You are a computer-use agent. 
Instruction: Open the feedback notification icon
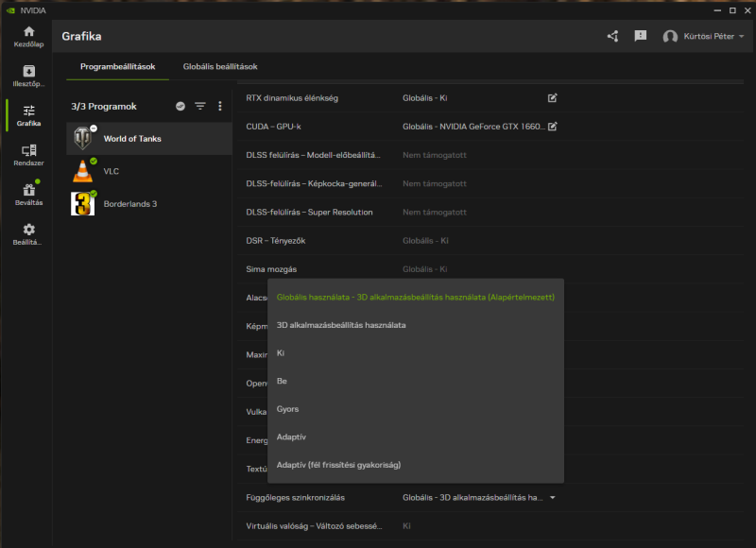tap(641, 36)
